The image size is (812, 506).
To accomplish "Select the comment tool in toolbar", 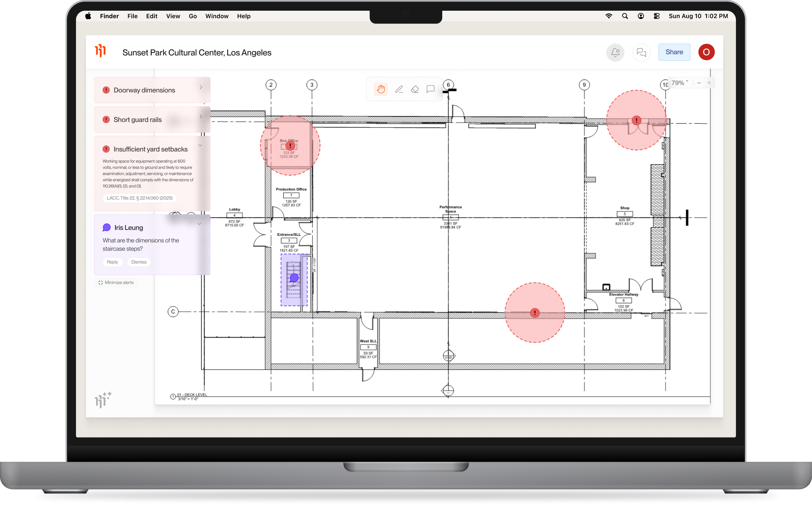I will pos(430,89).
